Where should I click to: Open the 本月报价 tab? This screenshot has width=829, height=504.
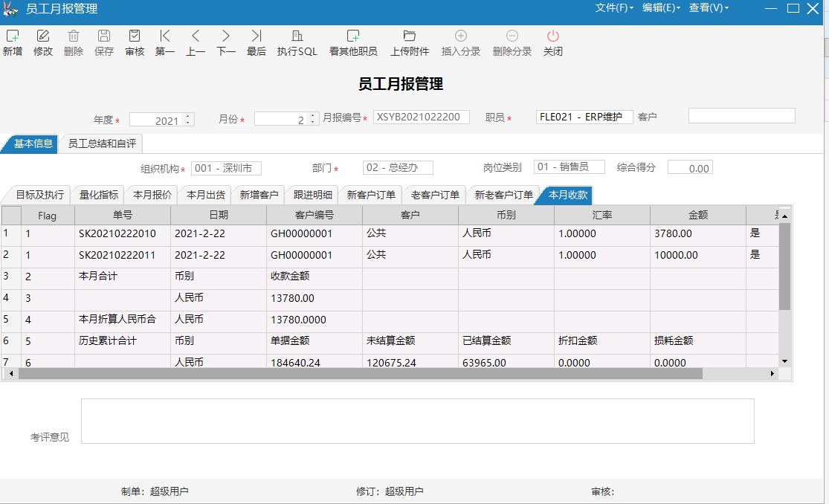point(152,196)
